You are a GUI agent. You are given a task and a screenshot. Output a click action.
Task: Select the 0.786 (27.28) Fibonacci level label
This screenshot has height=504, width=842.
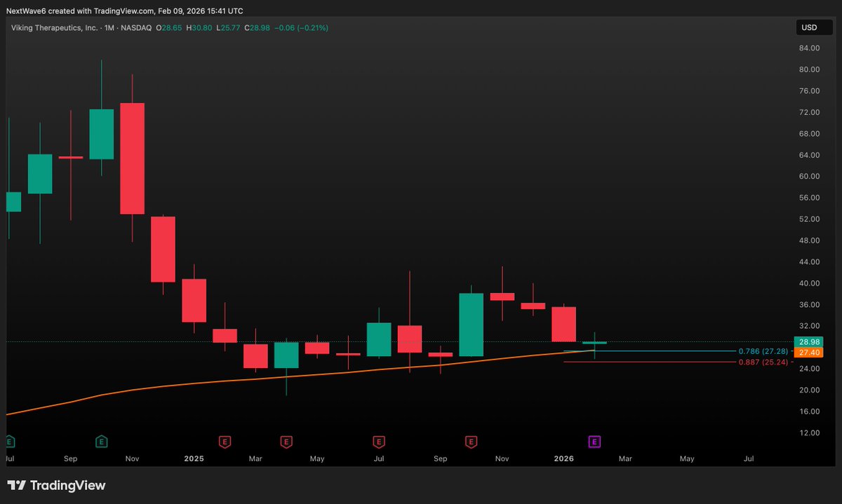(x=764, y=351)
